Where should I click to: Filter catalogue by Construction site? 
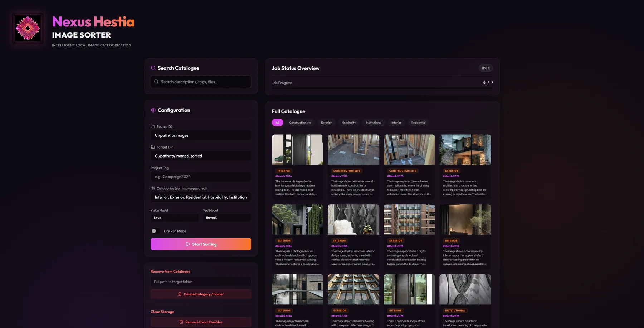(x=300, y=123)
